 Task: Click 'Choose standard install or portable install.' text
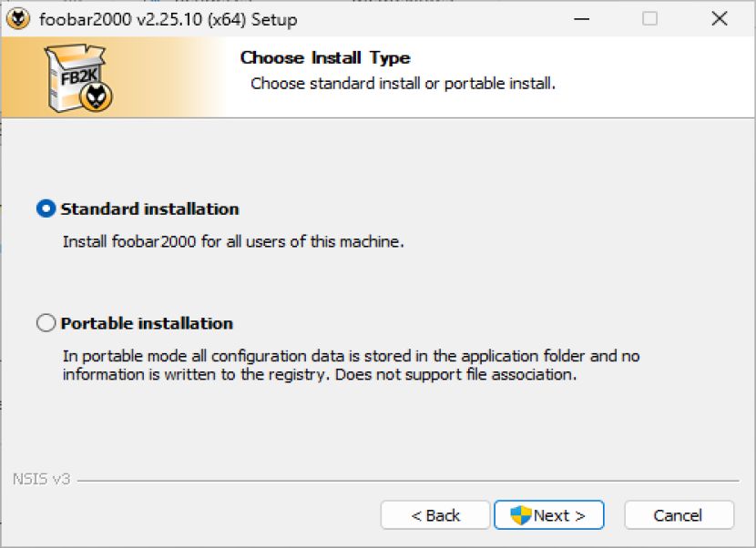pos(404,84)
